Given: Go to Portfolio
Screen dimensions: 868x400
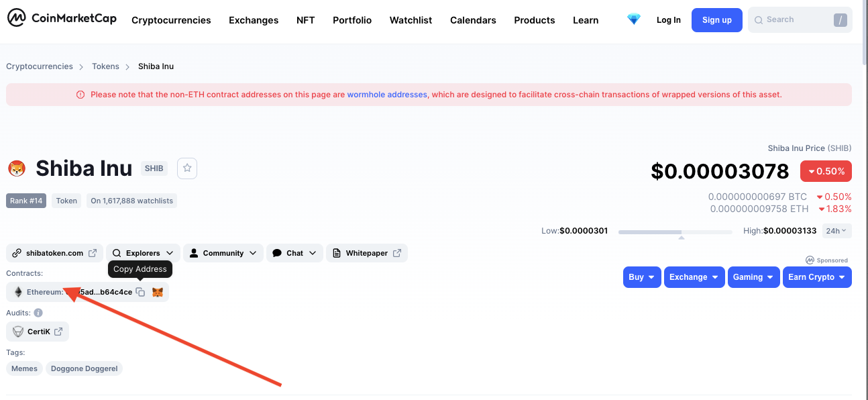Looking at the screenshot, I should [x=352, y=20].
